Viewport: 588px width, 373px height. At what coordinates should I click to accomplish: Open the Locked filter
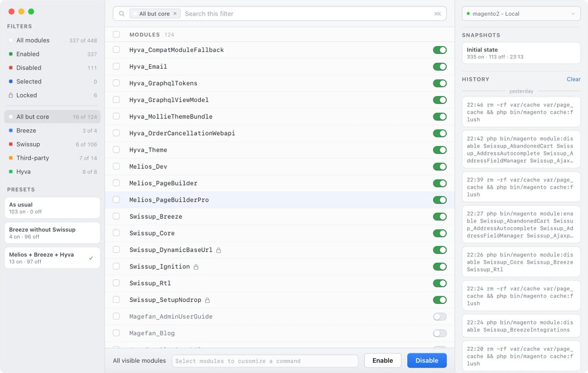click(x=52, y=95)
